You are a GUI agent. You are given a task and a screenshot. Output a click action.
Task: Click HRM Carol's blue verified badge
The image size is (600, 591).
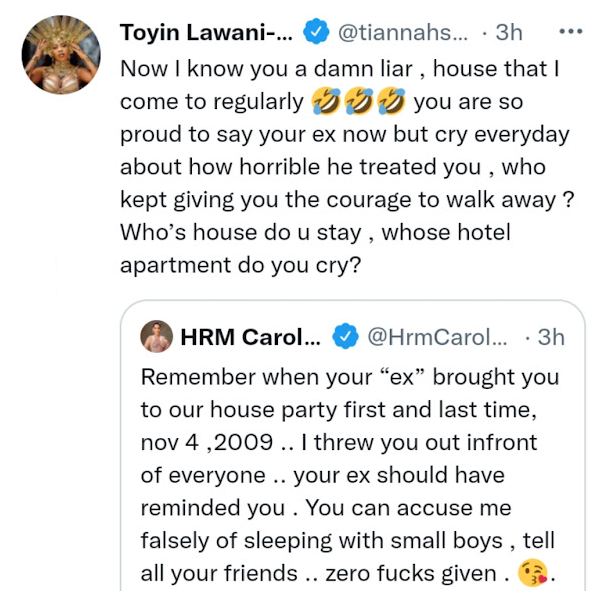pos(345,336)
